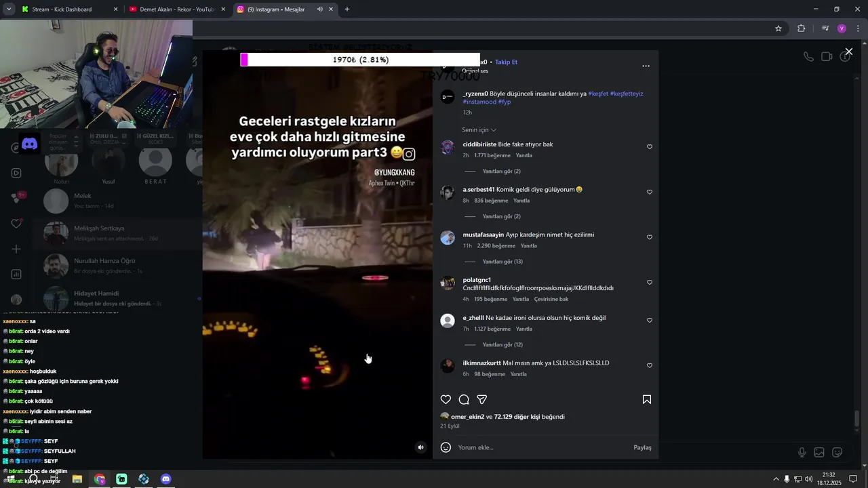The width and height of the screenshot is (868, 488).
Task: Open the sticker icon in message bar
Action: coord(837,452)
